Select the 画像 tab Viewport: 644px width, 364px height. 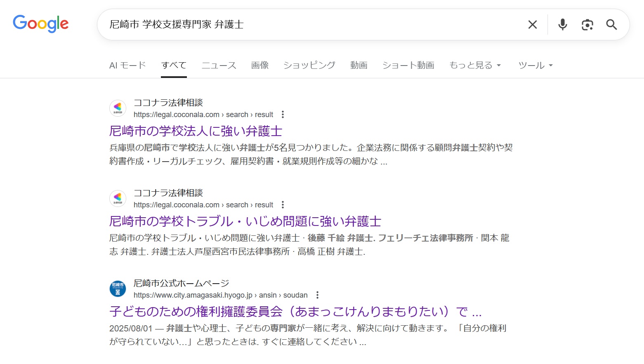(260, 65)
